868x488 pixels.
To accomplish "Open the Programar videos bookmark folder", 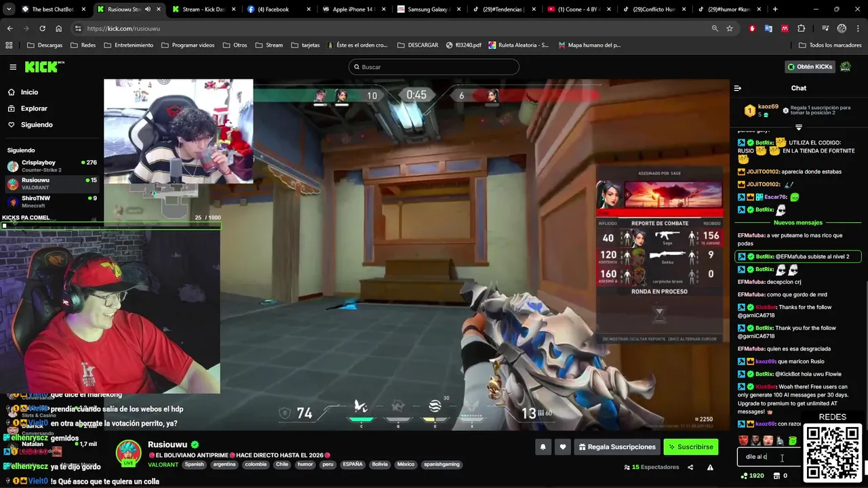I will click(188, 45).
